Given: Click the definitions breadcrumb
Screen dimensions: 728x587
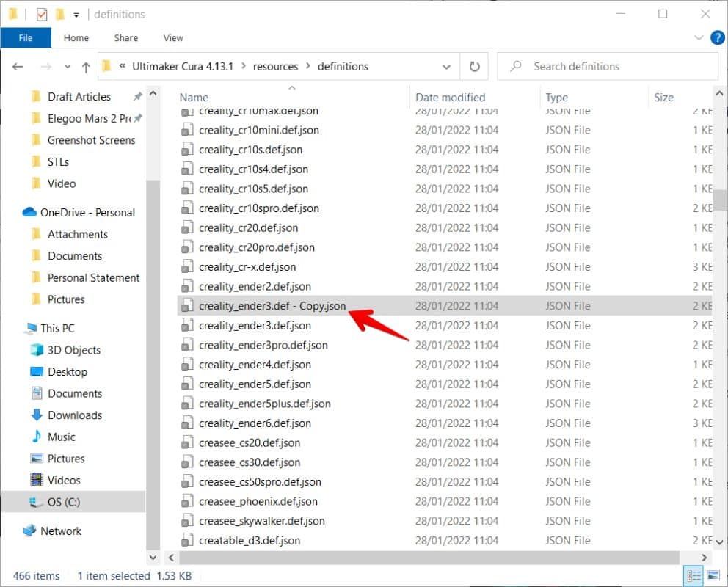Looking at the screenshot, I should coord(343,66).
